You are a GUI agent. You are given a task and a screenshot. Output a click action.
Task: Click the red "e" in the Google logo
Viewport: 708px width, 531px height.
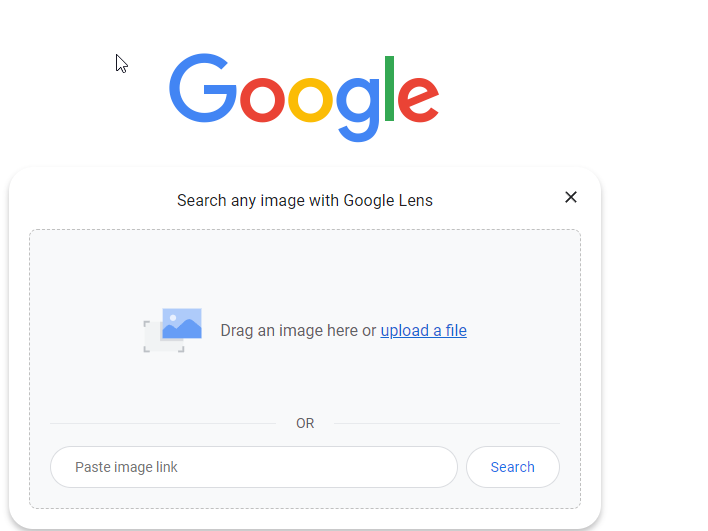(x=418, y=99)
